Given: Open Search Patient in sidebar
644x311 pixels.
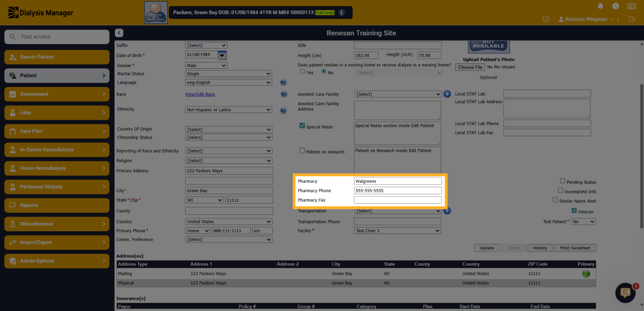Looking at the screenshot, I should coord(57,57).
